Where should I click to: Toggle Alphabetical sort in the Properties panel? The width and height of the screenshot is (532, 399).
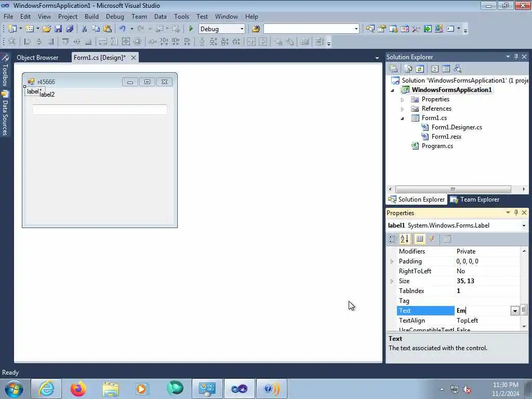404,239
